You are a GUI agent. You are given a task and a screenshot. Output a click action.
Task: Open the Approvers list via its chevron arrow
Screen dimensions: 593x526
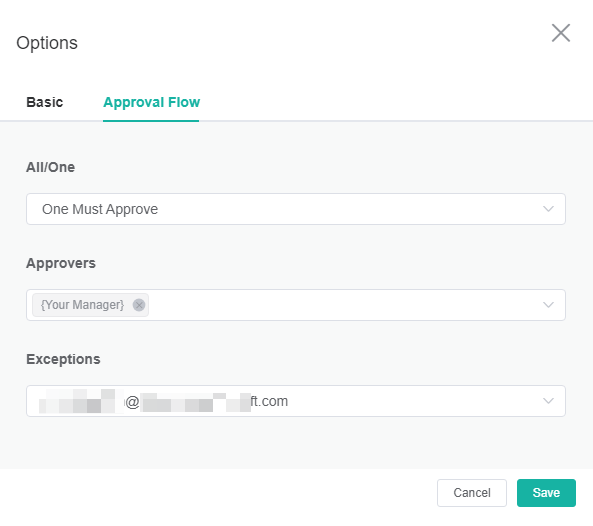coord(548,305)
